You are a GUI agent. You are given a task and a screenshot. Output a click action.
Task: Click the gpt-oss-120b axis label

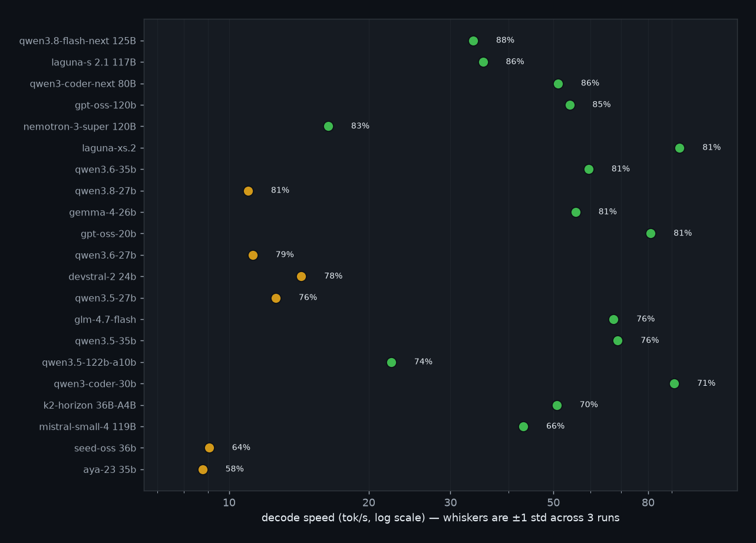click(105, 105)
